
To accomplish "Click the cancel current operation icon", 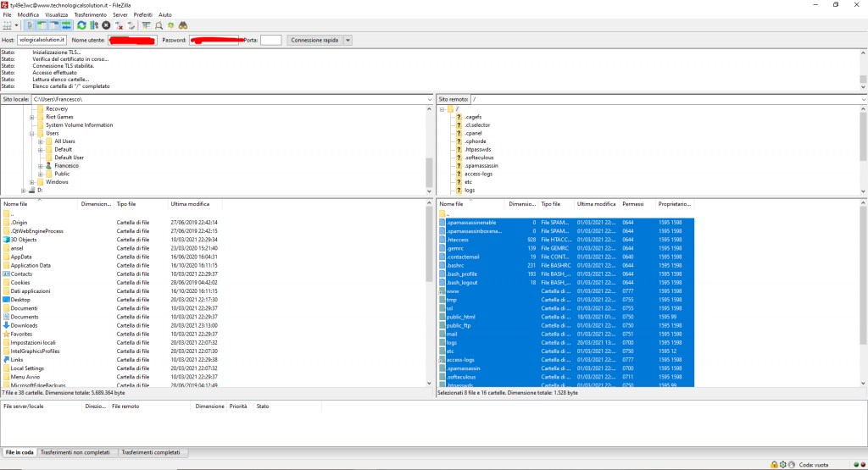I will click(x=106, y=25).
